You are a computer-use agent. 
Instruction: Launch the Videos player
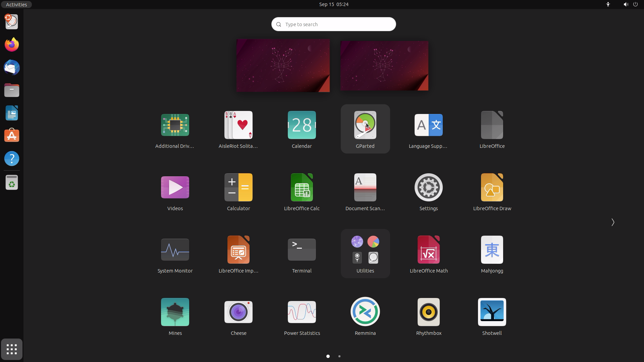pos(175,191)
